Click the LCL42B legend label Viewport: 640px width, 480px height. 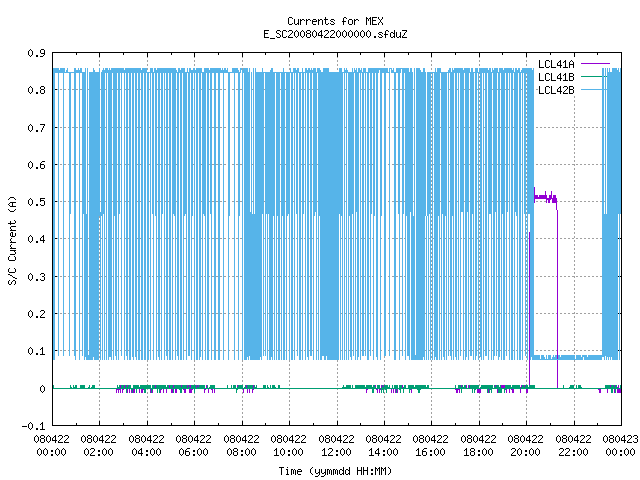point(556,90)
